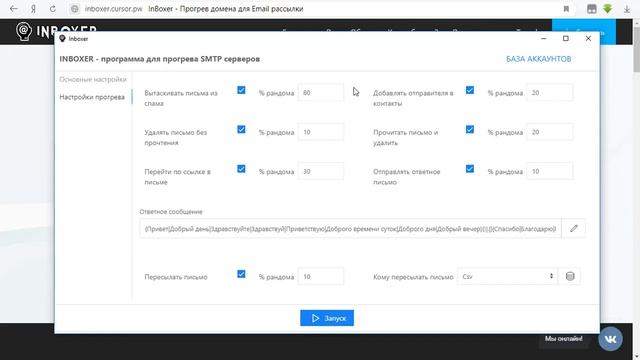This screenshot has height=360, width=640.
Task: Select Настройки прогрева tab
Action: click(92, 97)
